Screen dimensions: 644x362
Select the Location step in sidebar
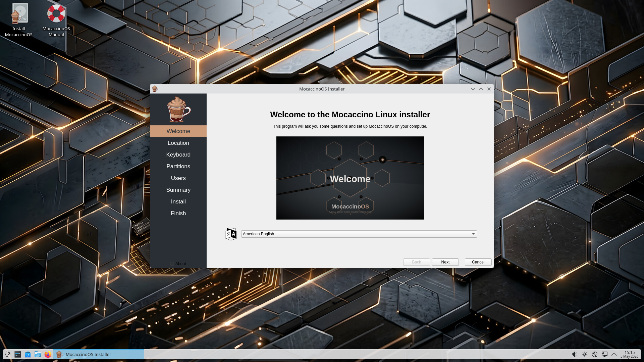[178, 143]
